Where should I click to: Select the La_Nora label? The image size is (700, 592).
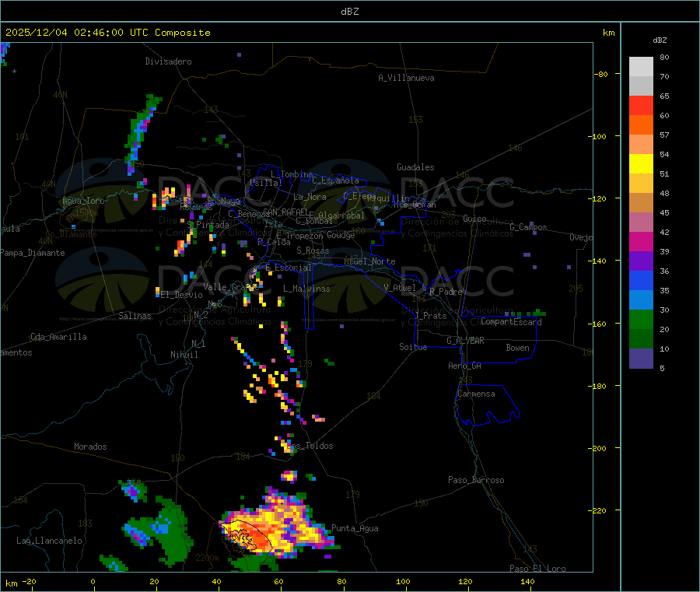coord(310,197)
